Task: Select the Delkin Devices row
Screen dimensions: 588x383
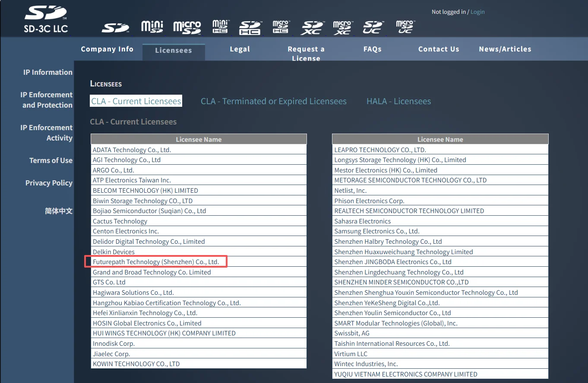Action: coord(199,252)
